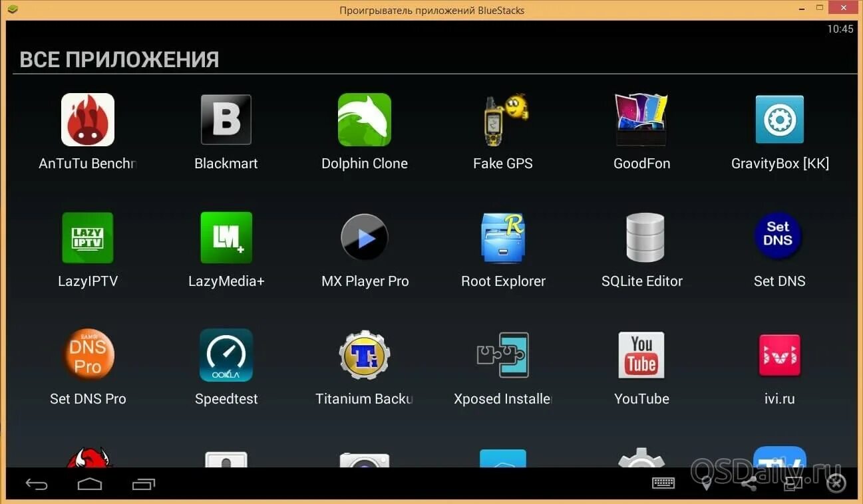The width and height of the screenshot is (863, 504).
Task: Open SQLite Editor
Action: (x=645, y=237)
